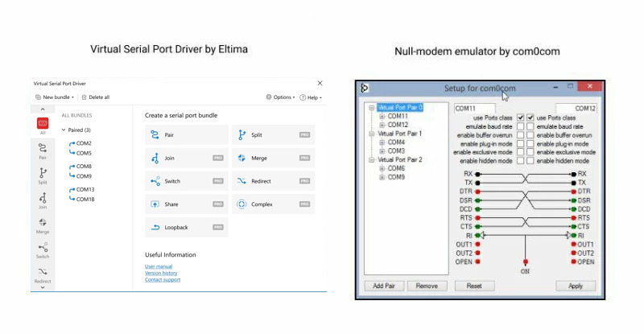Enable right hidden mode checkbox
Image resolution: width=644 pixels, height=334 pixels.
(530, 161)
